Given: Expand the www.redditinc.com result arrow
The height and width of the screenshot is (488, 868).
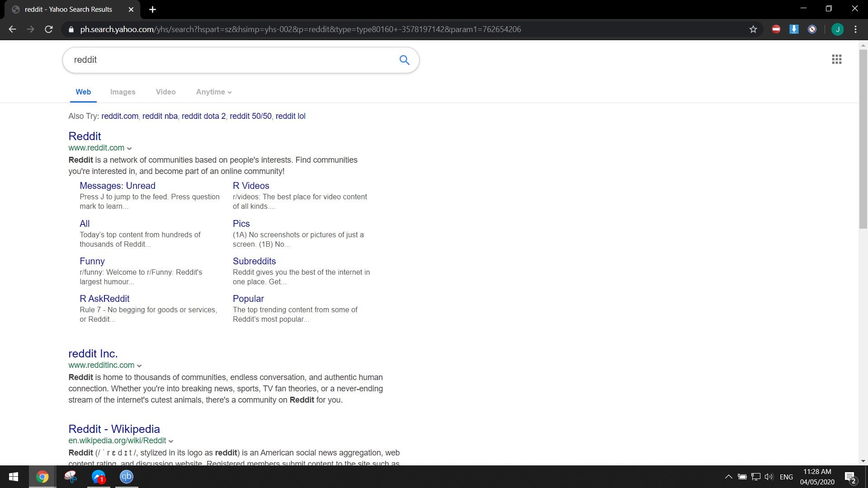Looking at the screenshot, I should click(x=139, y=366).
